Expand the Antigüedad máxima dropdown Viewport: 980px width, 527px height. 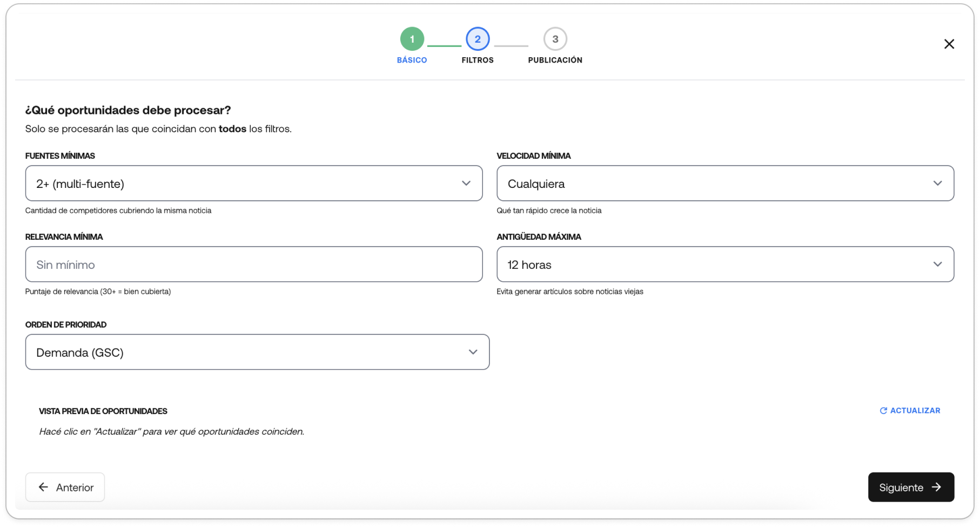coord(725,265)
